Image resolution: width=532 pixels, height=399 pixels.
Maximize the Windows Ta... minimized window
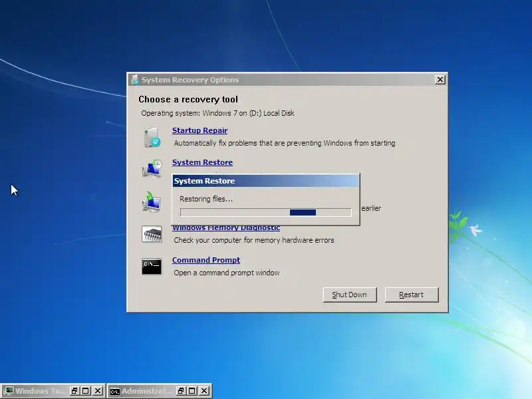86,391
